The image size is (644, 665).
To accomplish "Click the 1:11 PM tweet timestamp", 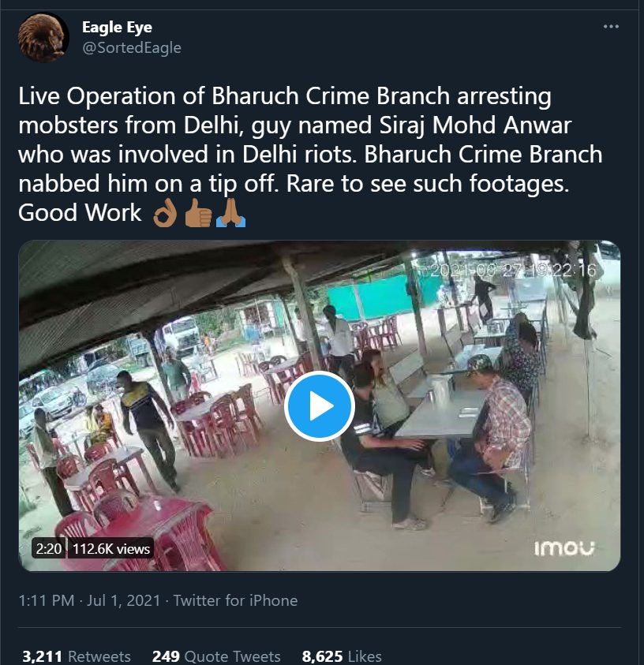I will pos(47,600).
